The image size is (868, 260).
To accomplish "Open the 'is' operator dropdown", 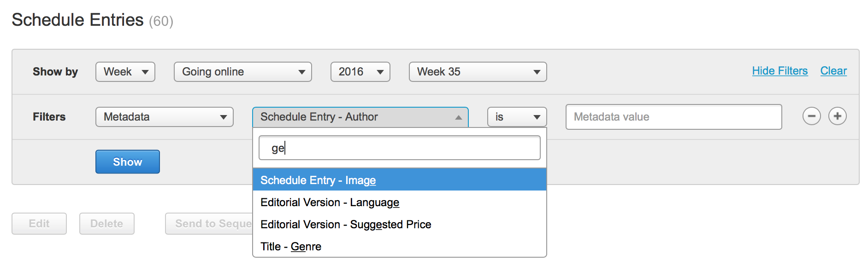I will point(517,117).
